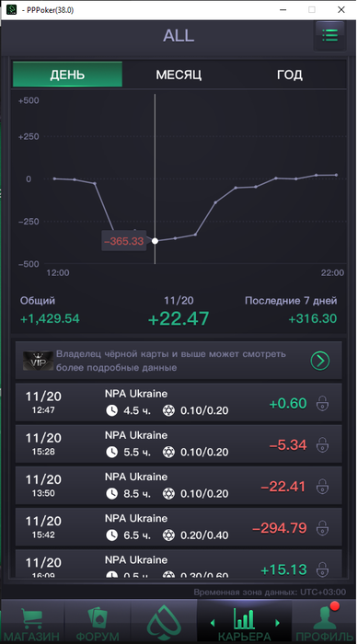
Task: Click lock icon on the −294.79 session
Action: 322,528
